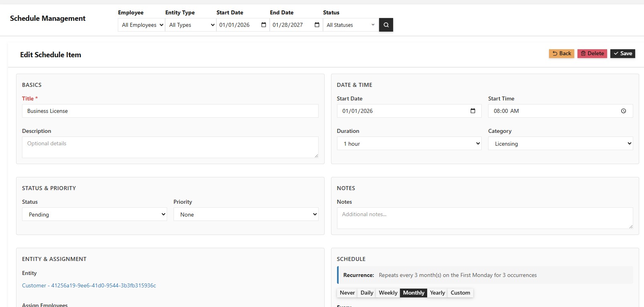Set recurrence to Yearly
The height and width of the screenshot is (307, 644).
[x=437, y=293]
